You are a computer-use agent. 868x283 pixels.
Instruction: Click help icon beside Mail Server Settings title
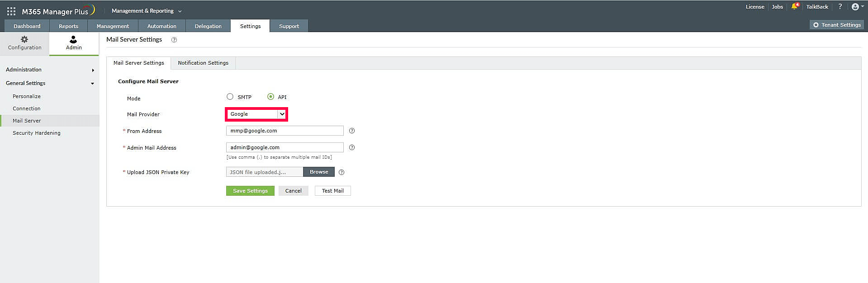click(x=174, y=40)
